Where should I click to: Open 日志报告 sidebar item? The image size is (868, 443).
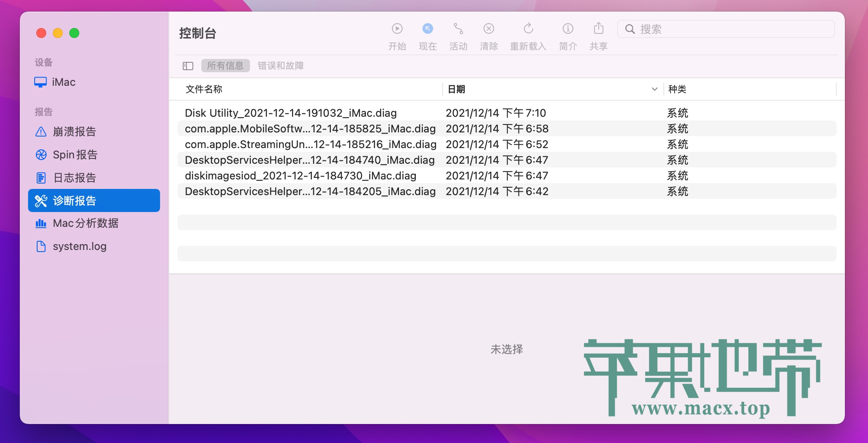click(75, 178)
